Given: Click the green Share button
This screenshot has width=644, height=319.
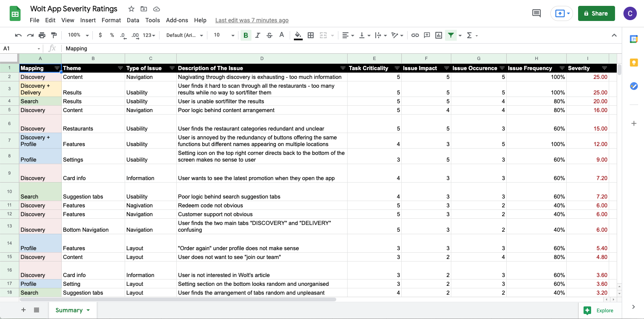Looking at the screenshot, I should 596,13.
